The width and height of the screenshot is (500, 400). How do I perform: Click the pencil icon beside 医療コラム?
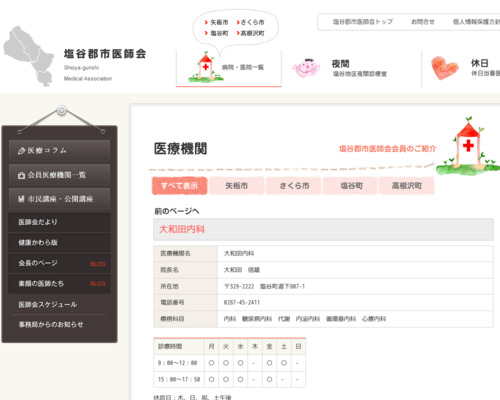[21, 151]
